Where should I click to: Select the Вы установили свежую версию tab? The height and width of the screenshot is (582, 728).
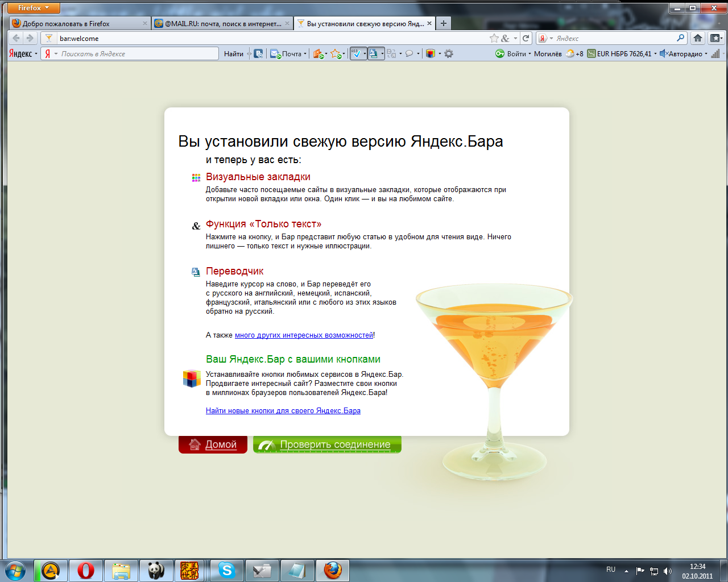[x=365, y=23]
